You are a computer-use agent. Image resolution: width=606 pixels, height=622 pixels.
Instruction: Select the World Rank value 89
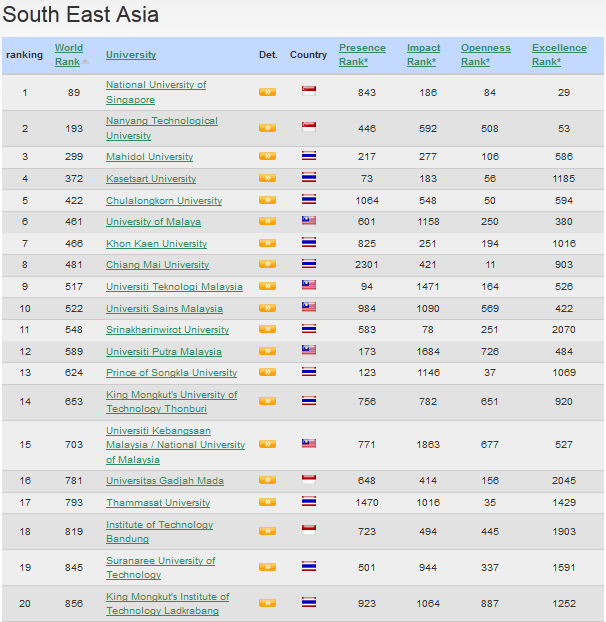pos(74,92)
